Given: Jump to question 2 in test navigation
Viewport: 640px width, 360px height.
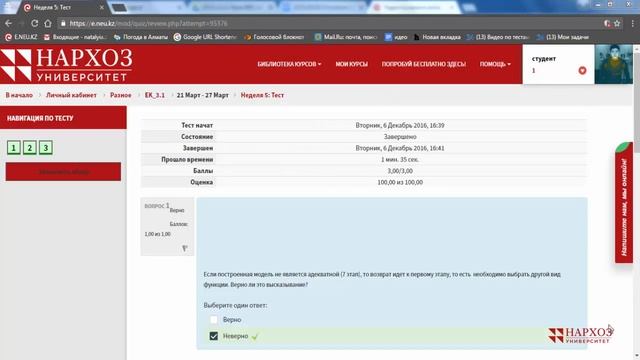Looking at the screenshot, I should pos(29,148).
